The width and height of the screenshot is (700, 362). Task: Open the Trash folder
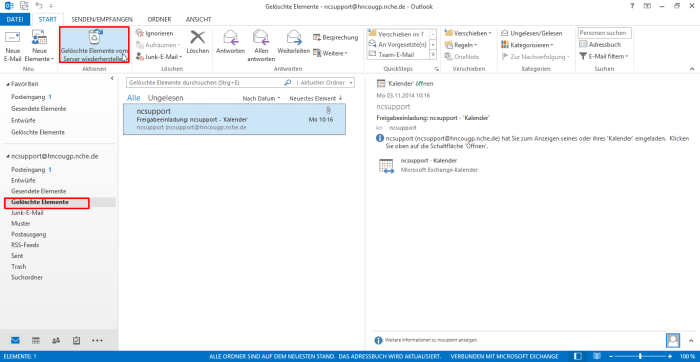[18, 266]
